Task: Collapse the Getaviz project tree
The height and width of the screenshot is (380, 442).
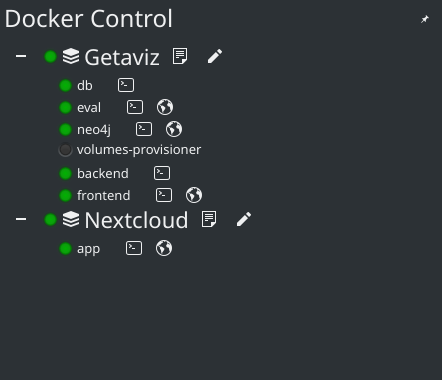Action: [x=21, y=56]
